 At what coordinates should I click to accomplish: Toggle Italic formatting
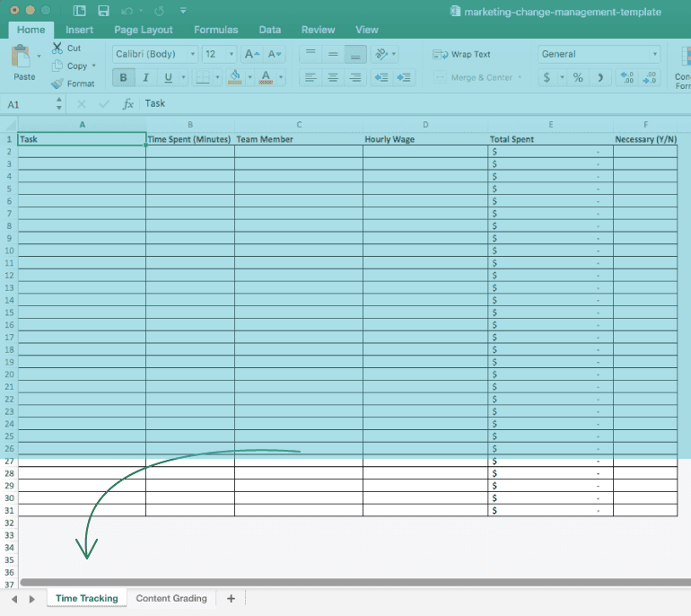click(146, 78)
